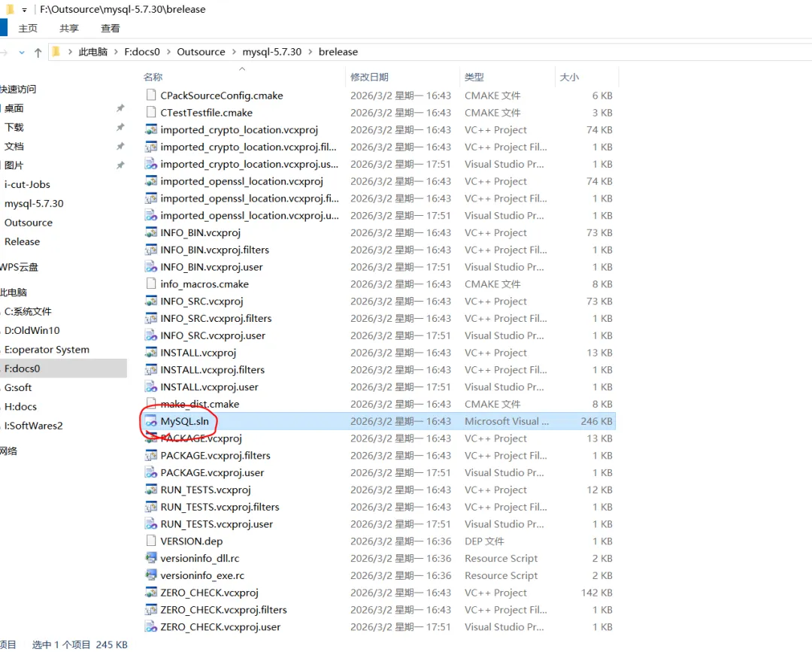Select 桌面 in quick access
This screenshot has height=652, width=812.
pyautogui.click(x=14, y=108)
